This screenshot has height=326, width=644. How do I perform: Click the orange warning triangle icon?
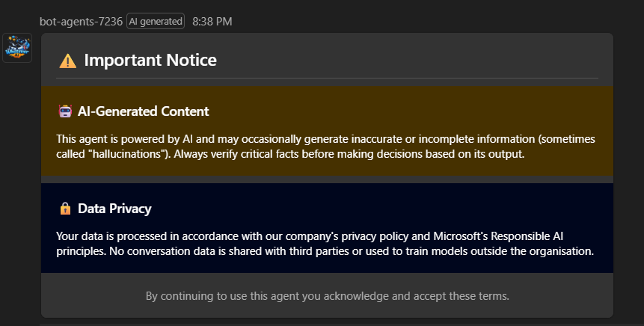(68, 61)
